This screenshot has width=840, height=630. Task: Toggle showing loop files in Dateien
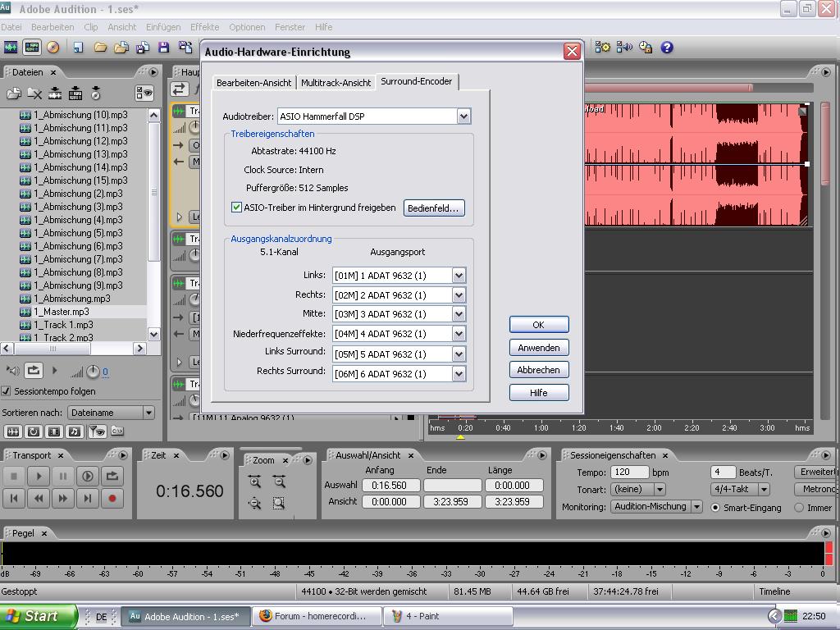coord(33,431)
